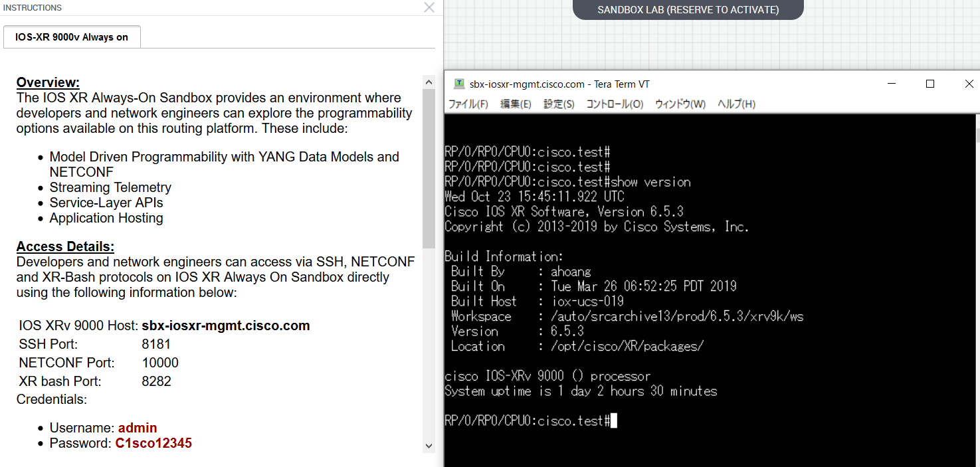The image size is (980, 467).
Task: Close the Tera Term window
Action: coord(969,84)
